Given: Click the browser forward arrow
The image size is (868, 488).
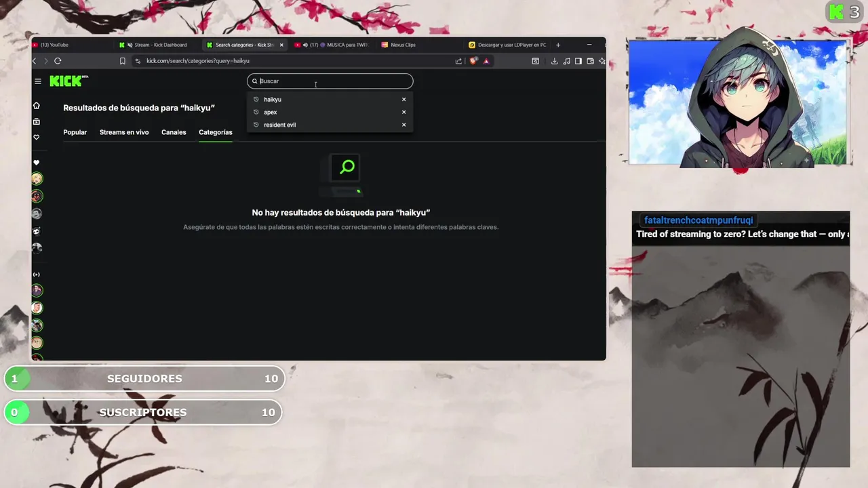Looking at the screenshot, I should [46, 61].
